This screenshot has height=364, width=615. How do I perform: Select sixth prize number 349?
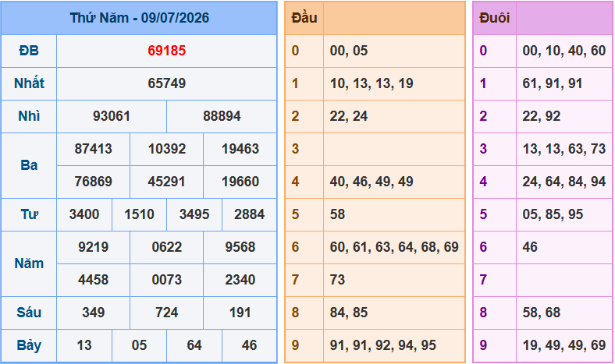pos(94,313)
